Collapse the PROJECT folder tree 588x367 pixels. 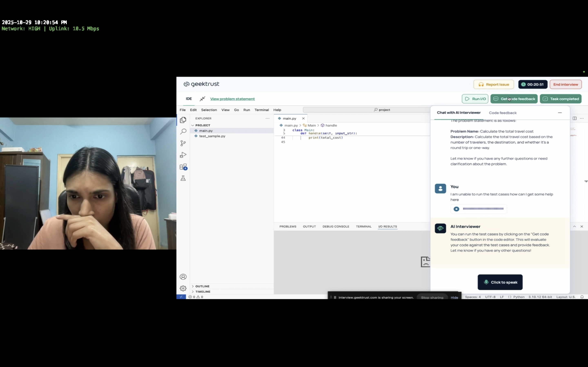pos(193,125)
